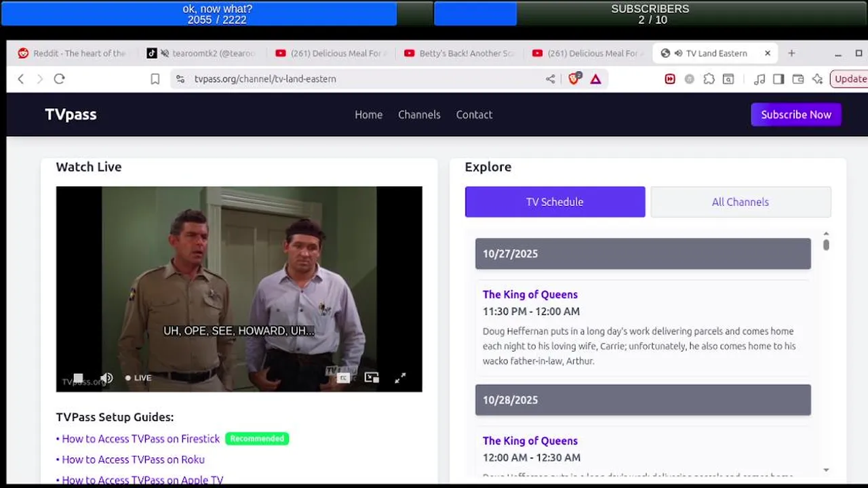Switch to Betty's Back YouTube tab
Viewport: 868px width, 488px height.
tap(459, 54)
